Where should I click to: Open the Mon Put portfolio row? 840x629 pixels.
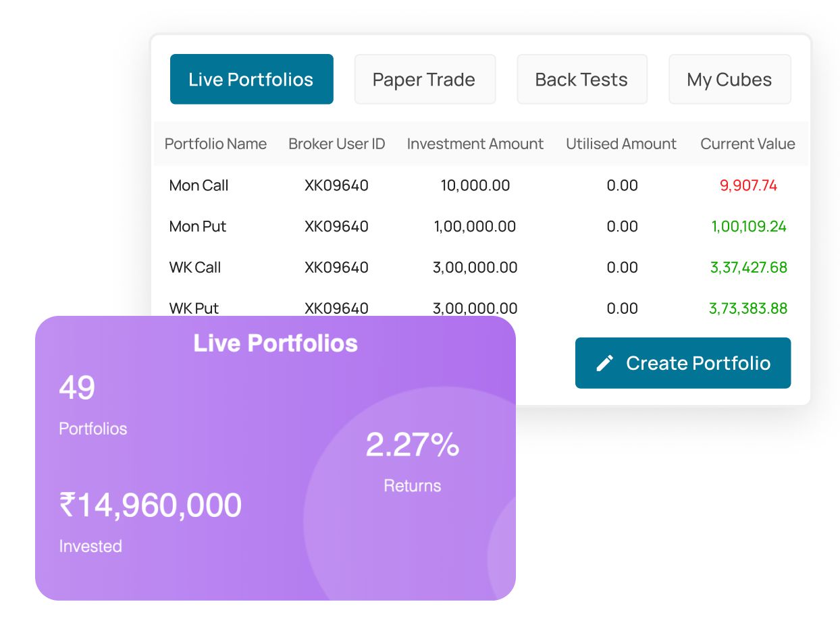pos(481,226)
